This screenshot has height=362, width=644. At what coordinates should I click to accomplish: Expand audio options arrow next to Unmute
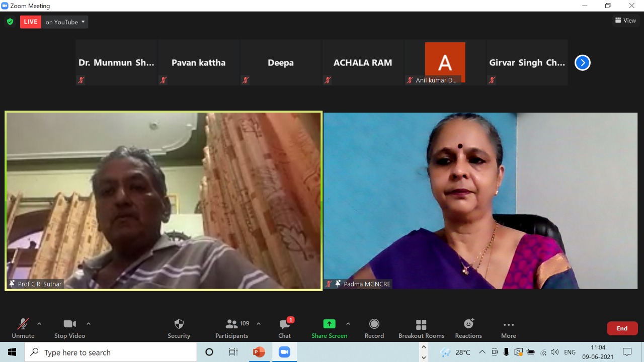click(x=39, y=324)
